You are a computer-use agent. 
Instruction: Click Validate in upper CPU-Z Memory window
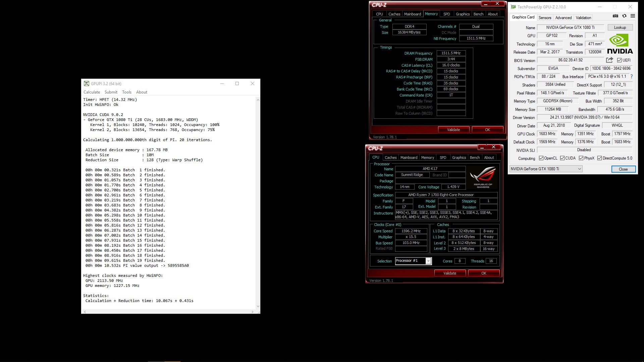[453, 130]
